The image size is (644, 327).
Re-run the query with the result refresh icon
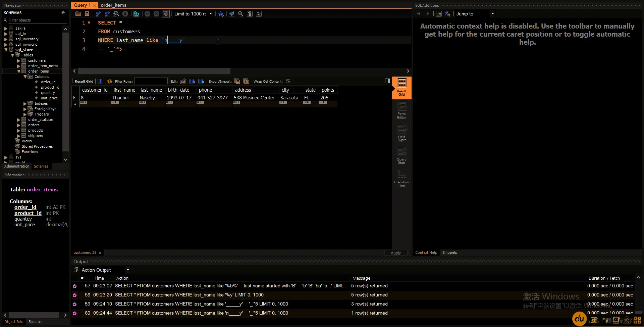click(x=110, y=81)
